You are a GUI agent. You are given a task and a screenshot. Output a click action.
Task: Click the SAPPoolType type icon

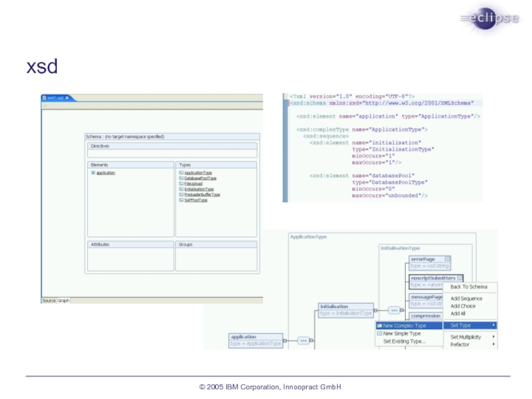[181, 200]
